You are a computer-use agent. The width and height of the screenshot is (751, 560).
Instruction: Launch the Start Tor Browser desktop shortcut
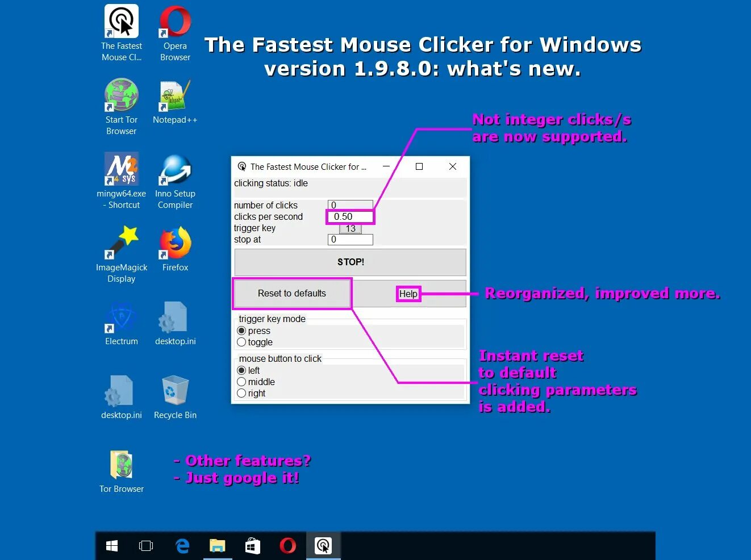pyautogui.click(x=122, y=107)
